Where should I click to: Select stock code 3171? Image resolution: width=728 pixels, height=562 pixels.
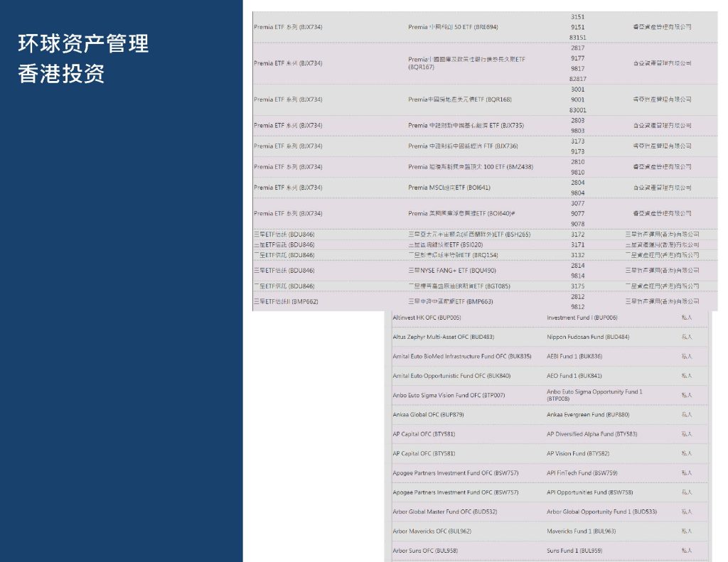(x=577, y=244)
